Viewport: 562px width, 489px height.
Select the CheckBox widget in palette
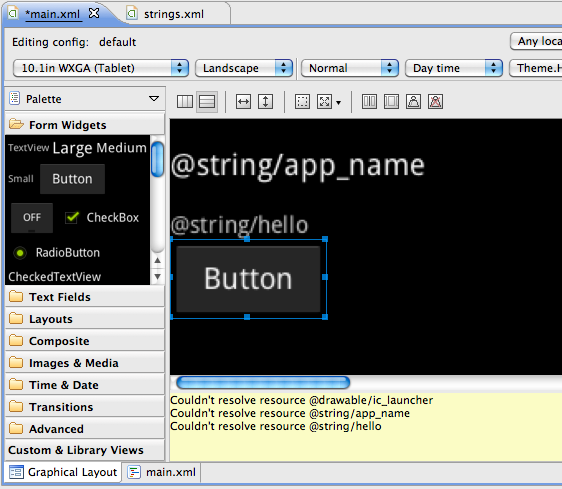[x=102, y=218]
